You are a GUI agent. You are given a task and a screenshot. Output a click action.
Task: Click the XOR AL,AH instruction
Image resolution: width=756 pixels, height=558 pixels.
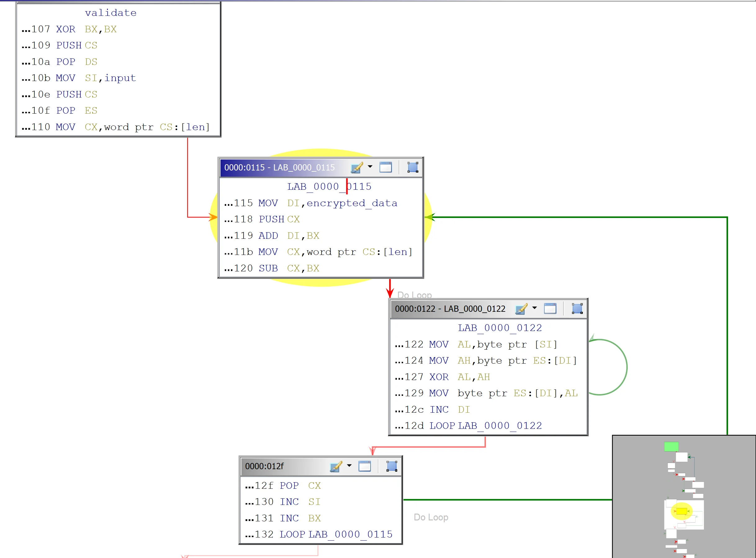click(x=443, y=377)
